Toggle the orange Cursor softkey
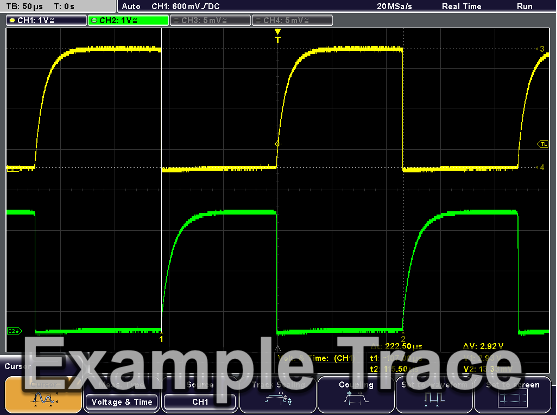 click(x=43, y=395)
